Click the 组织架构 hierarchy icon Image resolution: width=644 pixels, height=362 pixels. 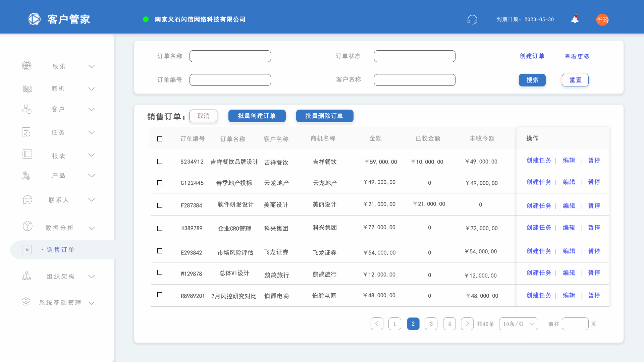click(x=26, y=276)
